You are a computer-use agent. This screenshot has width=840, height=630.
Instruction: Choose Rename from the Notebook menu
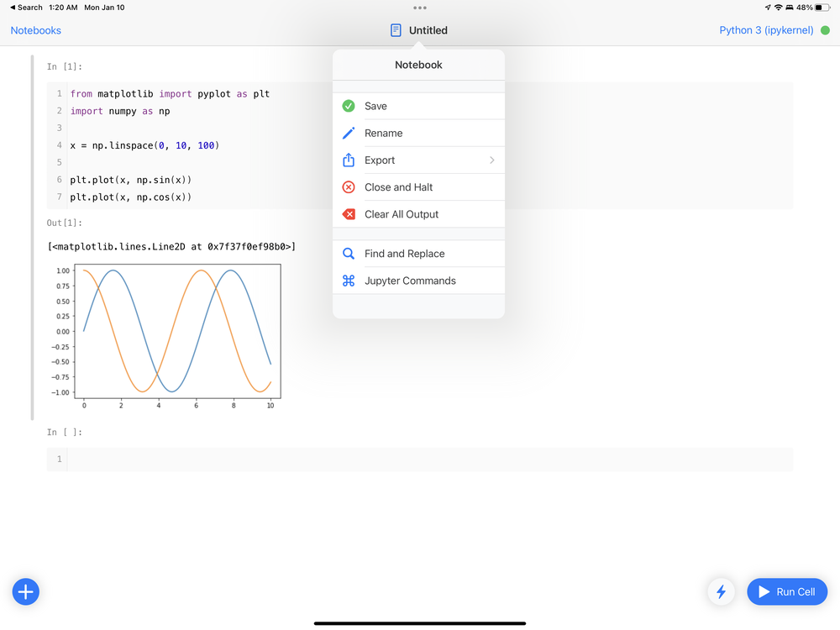click(x=418, y=133)
